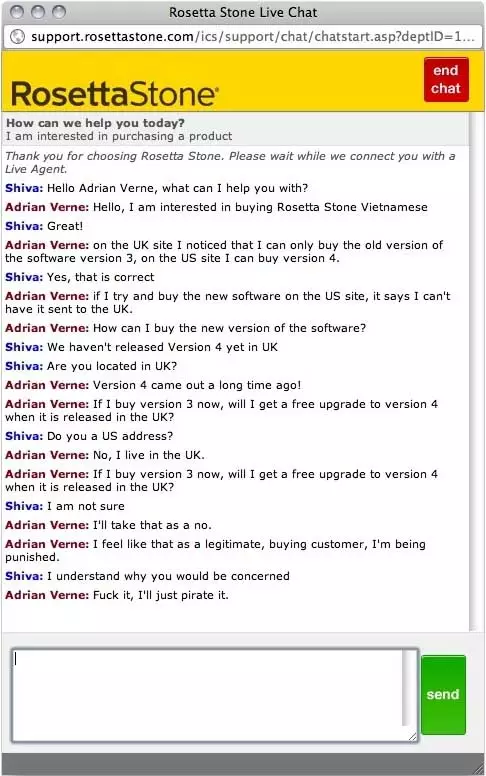Click the window resize grip at bottom-right
The height and width of the screenshot is (776, 486).
coord(479,769)
